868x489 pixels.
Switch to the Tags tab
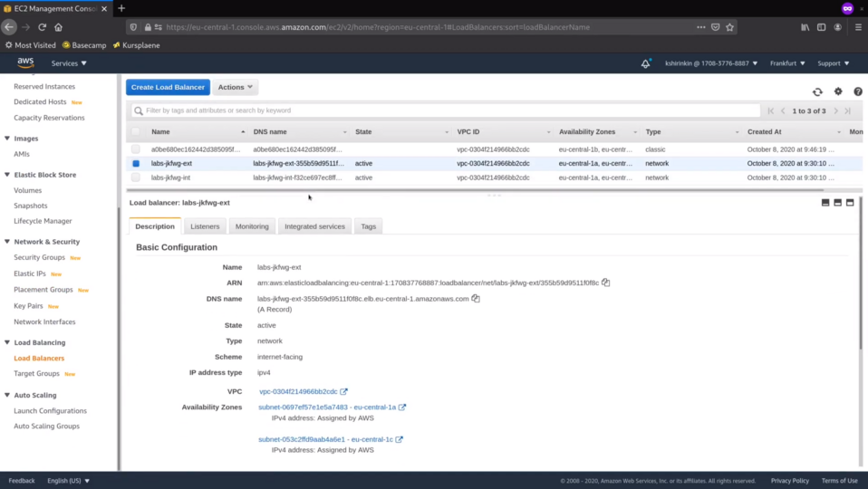tap(368, 226)
